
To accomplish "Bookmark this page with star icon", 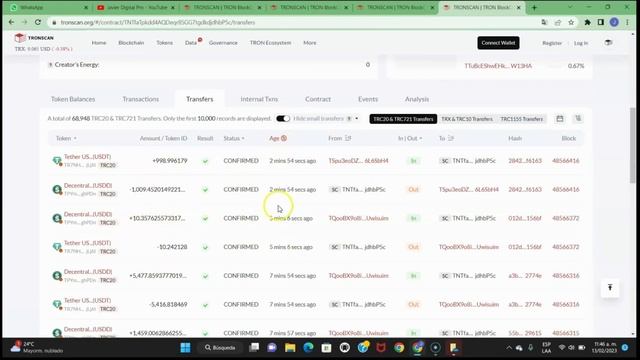I will 571,22.
